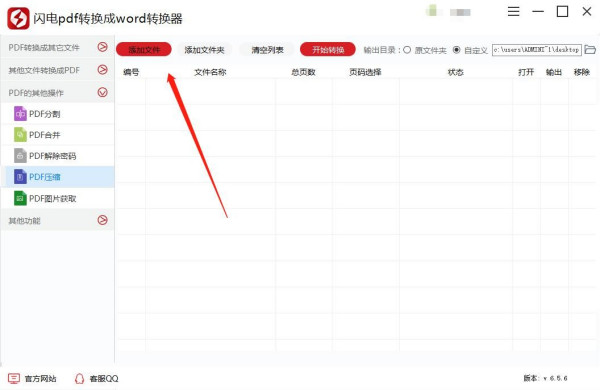
Task: Select the 原文件夹 radio button
Action: click(407, 50)
